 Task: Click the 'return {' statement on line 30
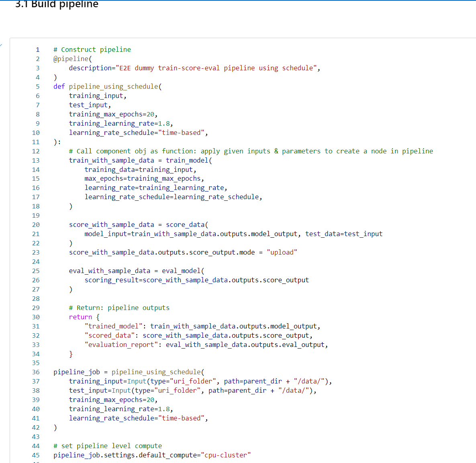pyautogui.click(x=84, y=317)
